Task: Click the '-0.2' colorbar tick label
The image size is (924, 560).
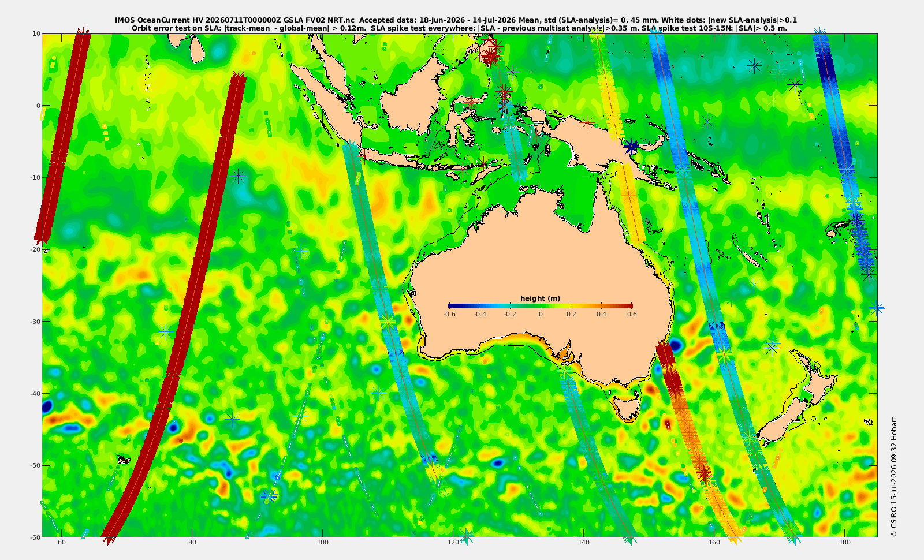Action: click(x=510, y=314)
